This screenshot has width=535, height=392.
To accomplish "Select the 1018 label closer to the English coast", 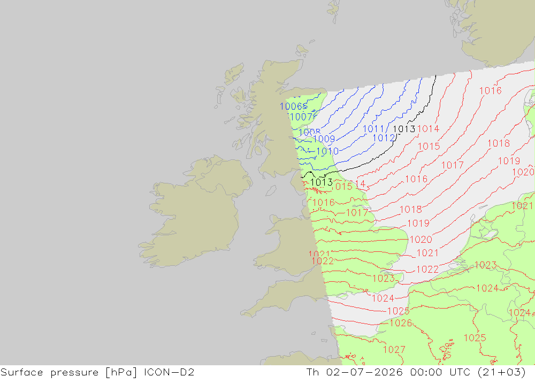I will point(411,210).
